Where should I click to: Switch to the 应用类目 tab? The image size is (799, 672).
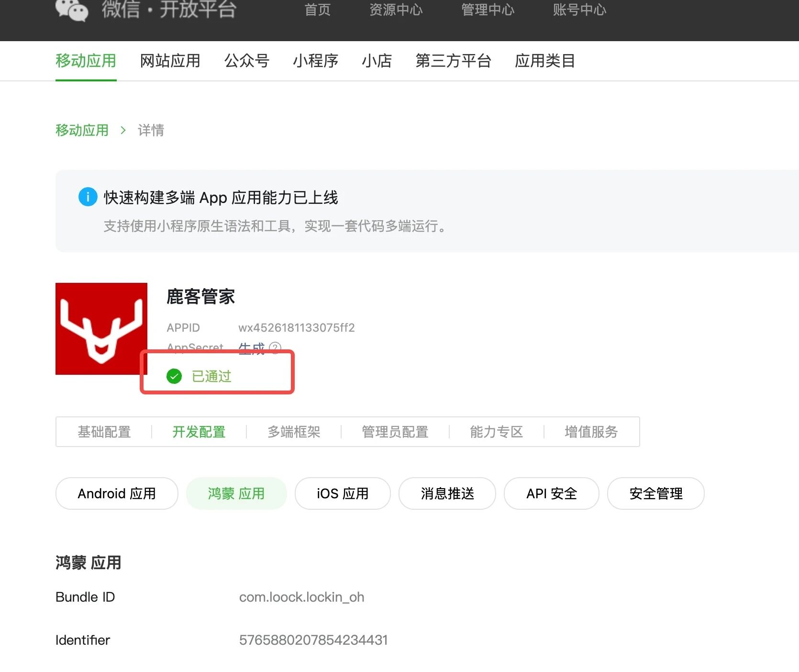click(x=545, y=61)
